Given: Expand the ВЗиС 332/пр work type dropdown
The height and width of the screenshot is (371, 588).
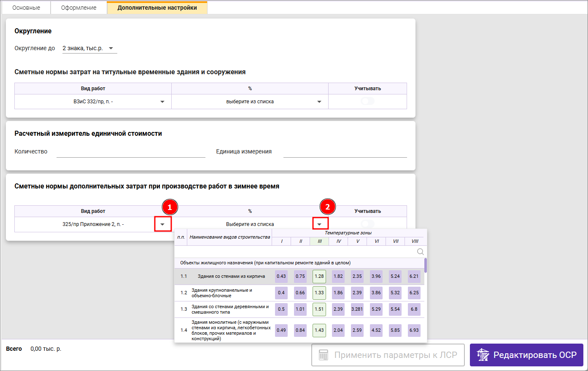Looking at the screenshot, I should point(162,102).
